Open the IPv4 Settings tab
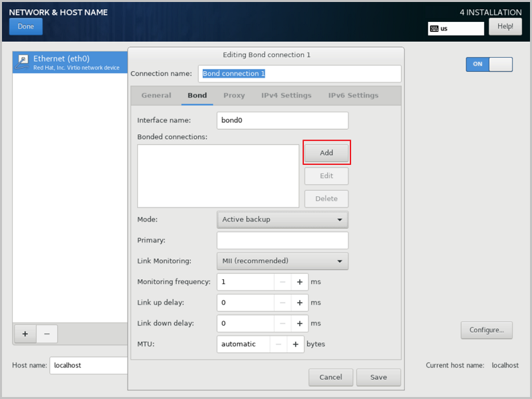The width and height of the screenshot is (532, 399). pyautogui.click(x=286, y=96)
